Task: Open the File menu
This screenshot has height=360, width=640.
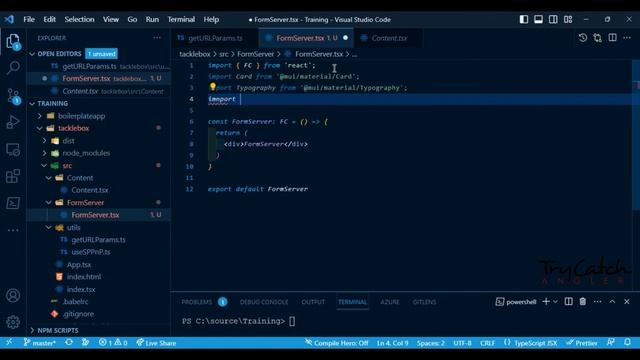Action: click(x=29, y=19)
